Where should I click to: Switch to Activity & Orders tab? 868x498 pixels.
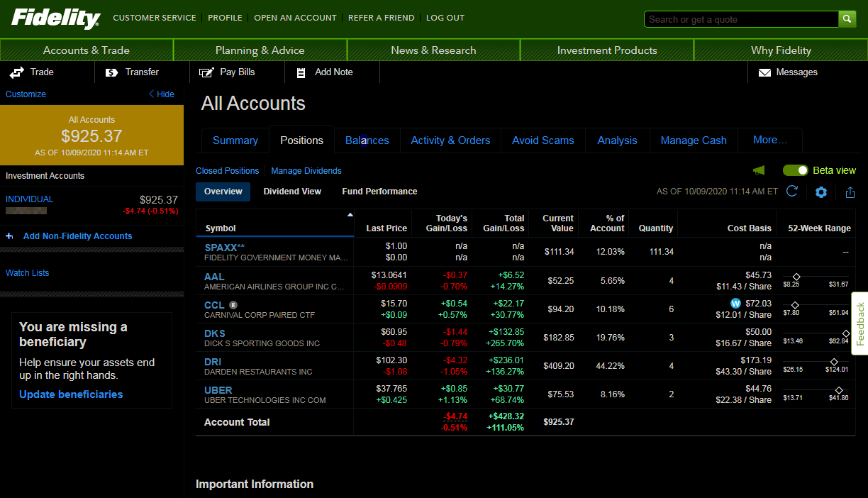pyautogui.click(x=450, y=140)
